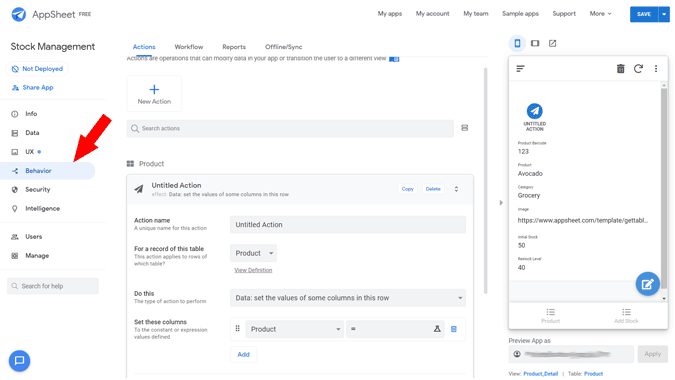Copy the Untitled Action
The image size is (675, 380).
(407, 189)
